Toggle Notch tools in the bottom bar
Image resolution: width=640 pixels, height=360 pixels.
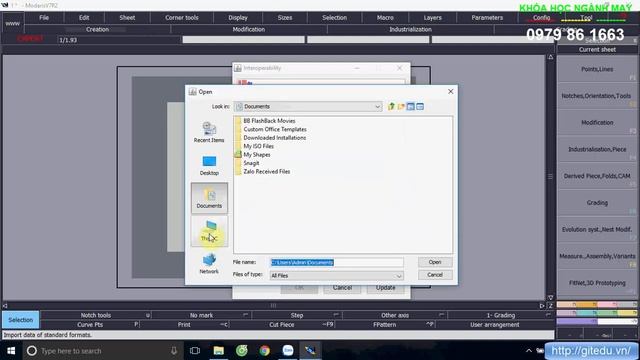[x=96, y=315]
